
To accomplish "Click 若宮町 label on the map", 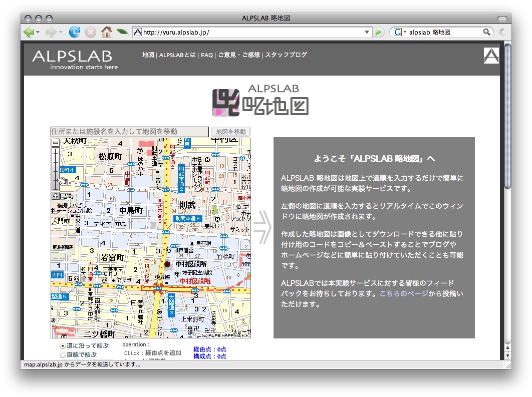I will click(112, 258).
